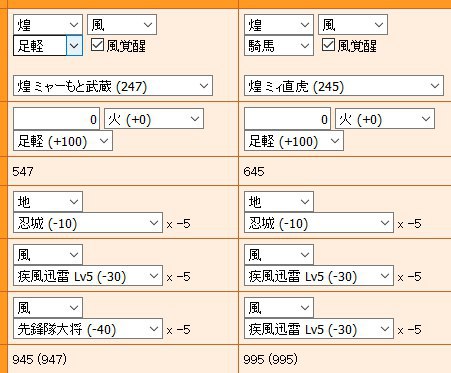Uncheck 風覚醒 checkbox in right column

click(x=328, y=45)
